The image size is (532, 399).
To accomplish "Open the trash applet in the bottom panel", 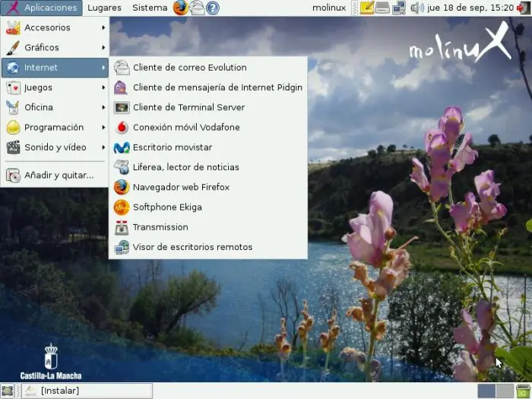I will point(524,391).
